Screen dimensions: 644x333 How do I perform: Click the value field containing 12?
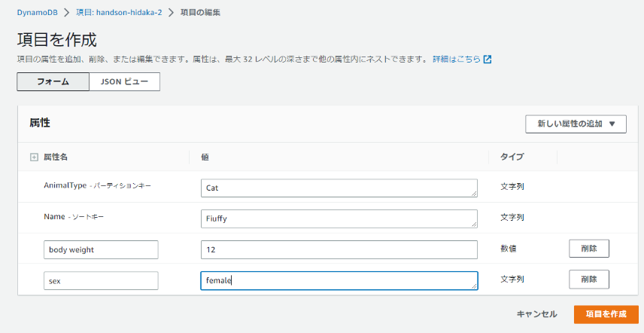(339, 249)
